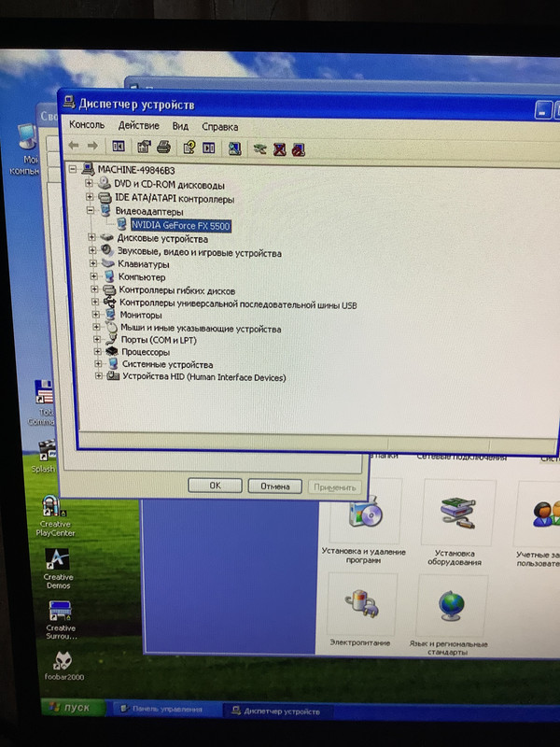Click the Print toolbar icon
Viewport: 560px width, 747px height.
pyautogui.click(x=163, y=147)
